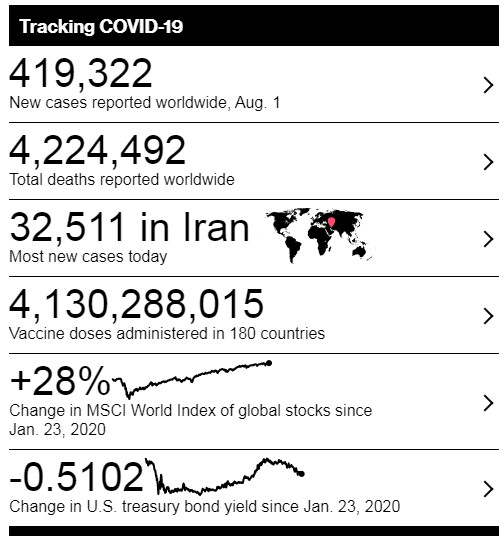Open the chevron next to Iran cases
The width and height of the screenshot is (504, 543).
click(x=488, y=239)
